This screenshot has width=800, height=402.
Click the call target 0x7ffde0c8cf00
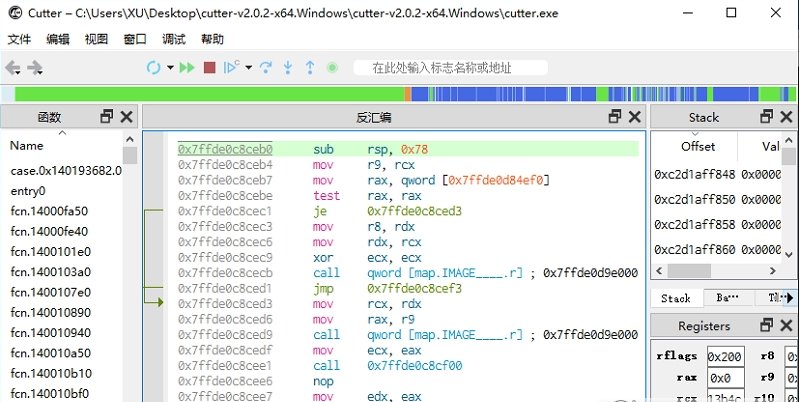414,366
